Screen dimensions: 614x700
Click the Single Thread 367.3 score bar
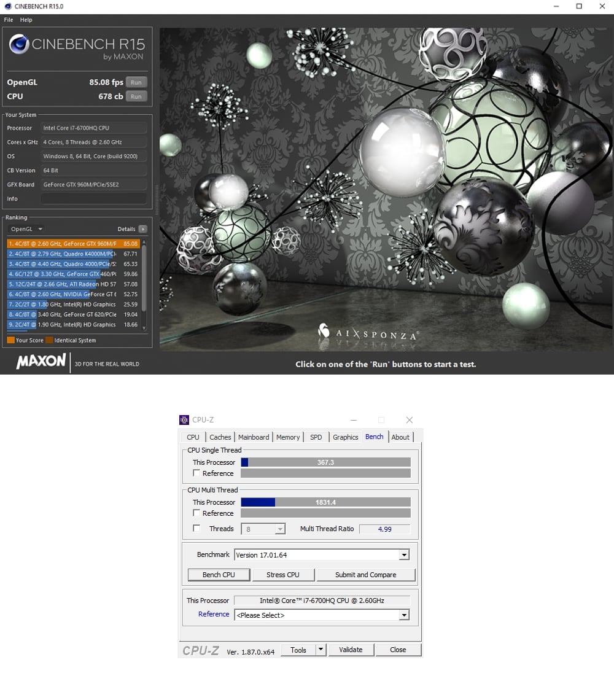325,462
